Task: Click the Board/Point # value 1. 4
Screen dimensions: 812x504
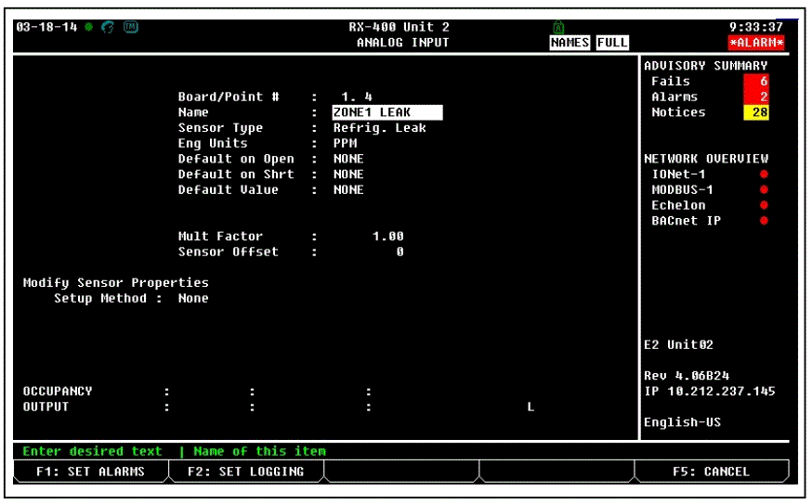Action: [357, 97]
